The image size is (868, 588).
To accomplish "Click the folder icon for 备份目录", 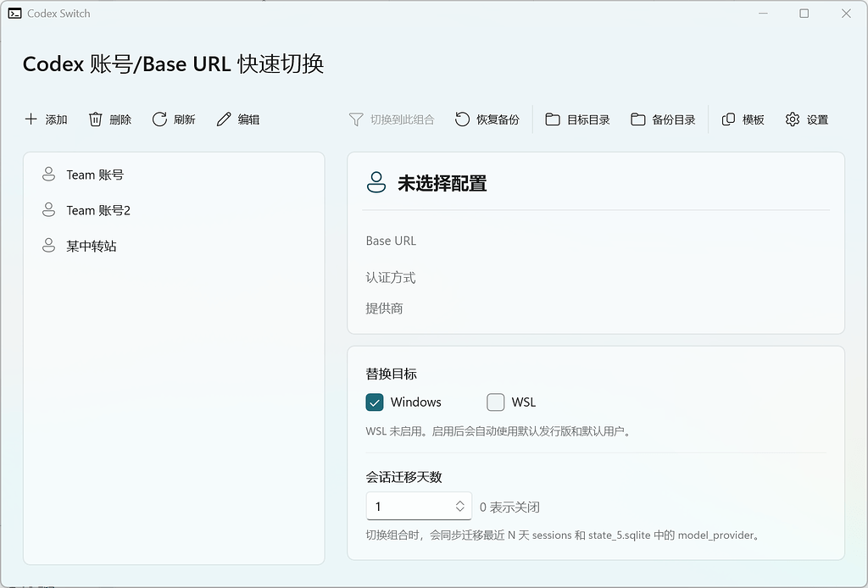I will (x=637, y=119).
